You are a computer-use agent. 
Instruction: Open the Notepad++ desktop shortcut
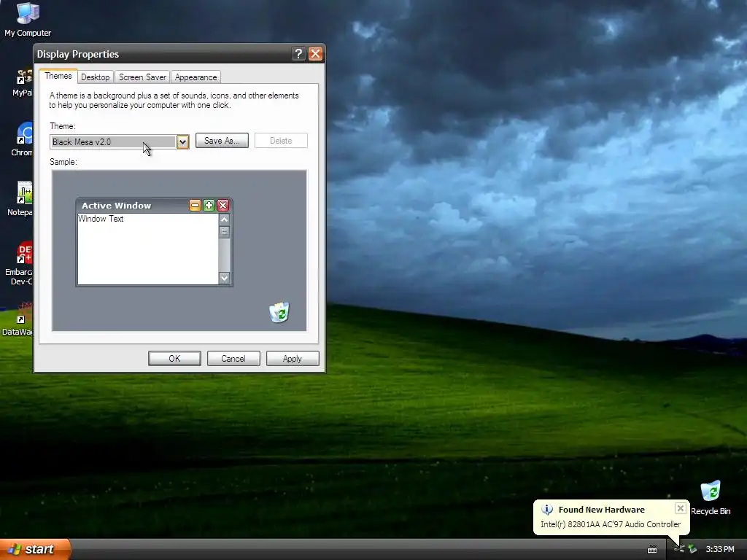pos(21,198)
